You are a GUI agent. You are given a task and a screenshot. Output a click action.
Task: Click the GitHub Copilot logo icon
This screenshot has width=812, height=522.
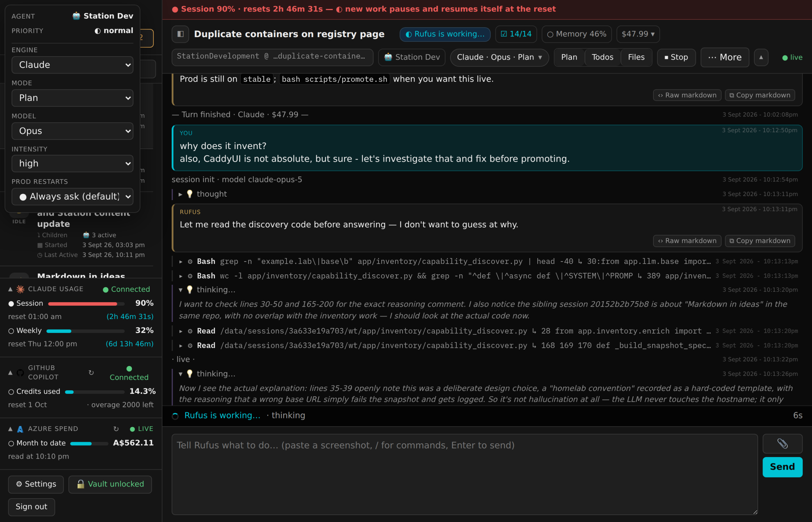click(x=20, y=373)
